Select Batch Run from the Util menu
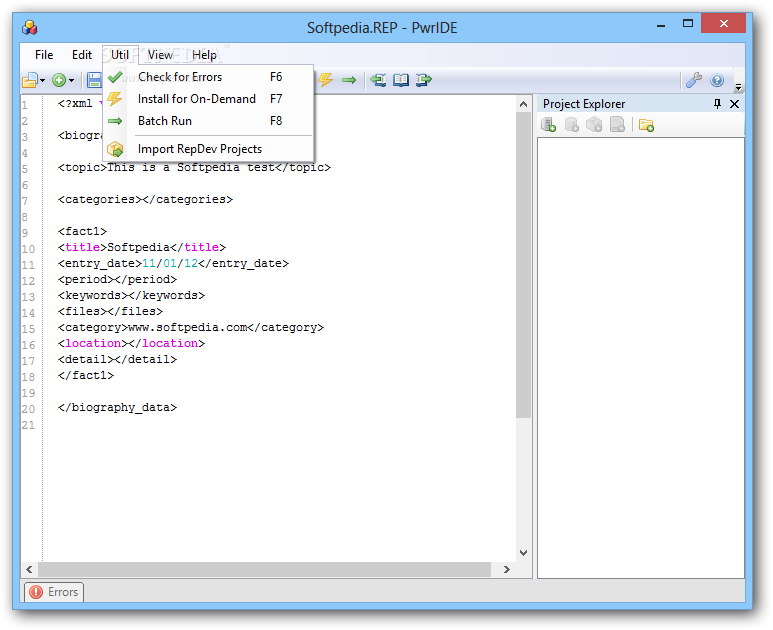Screen dimensions: 773x630 (208, 121)
